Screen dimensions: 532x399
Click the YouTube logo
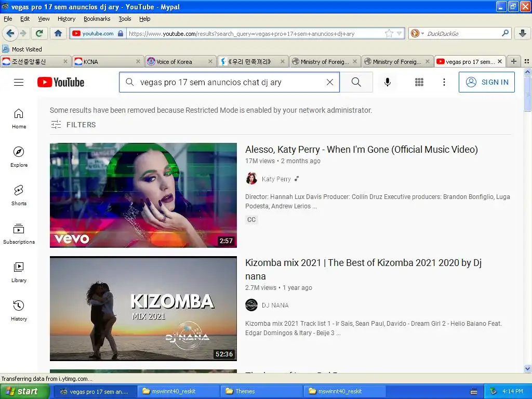61,82
